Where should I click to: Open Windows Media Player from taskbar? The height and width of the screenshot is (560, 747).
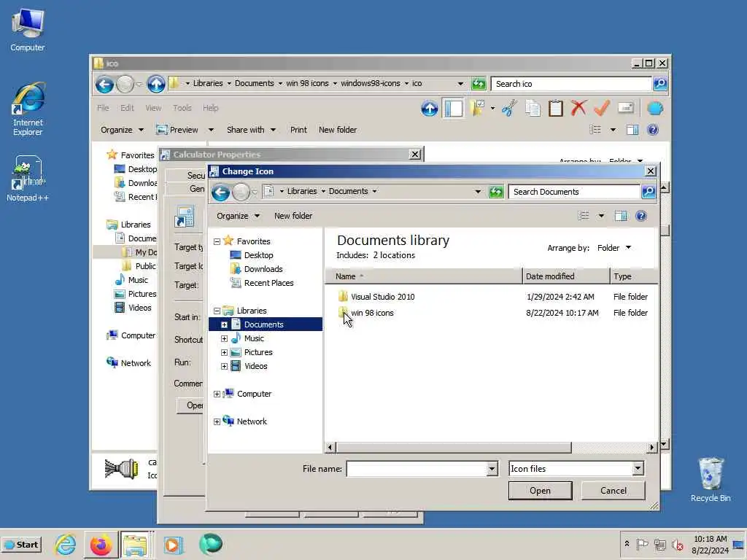tap(174, 545)
